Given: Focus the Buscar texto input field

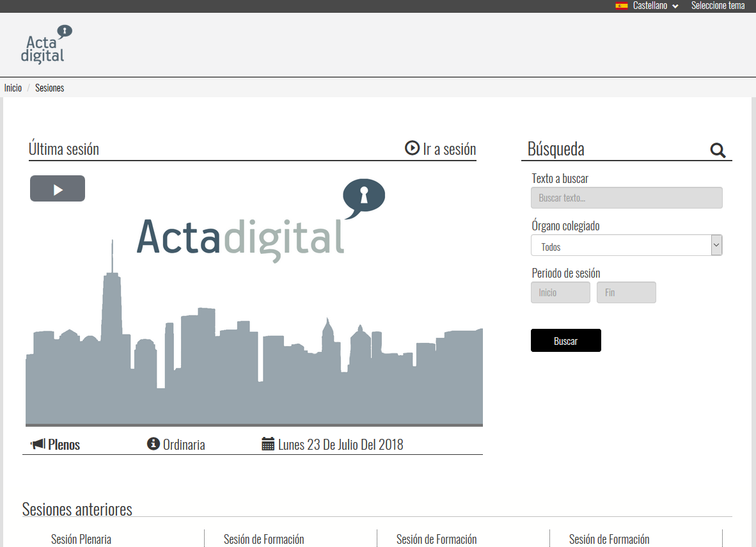Looking at the screenshot, I should (626, 198).
